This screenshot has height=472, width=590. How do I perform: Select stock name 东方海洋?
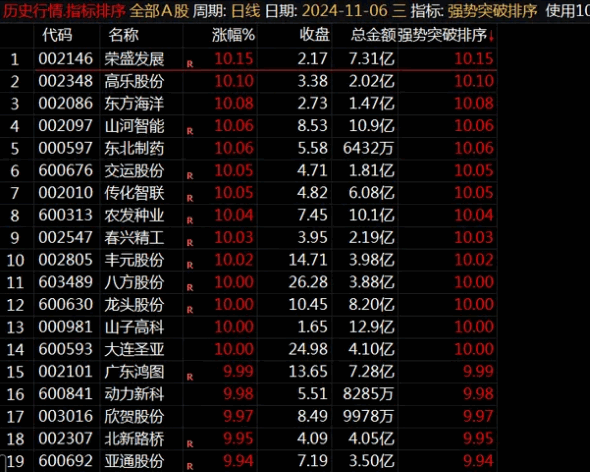coord(134,104)
